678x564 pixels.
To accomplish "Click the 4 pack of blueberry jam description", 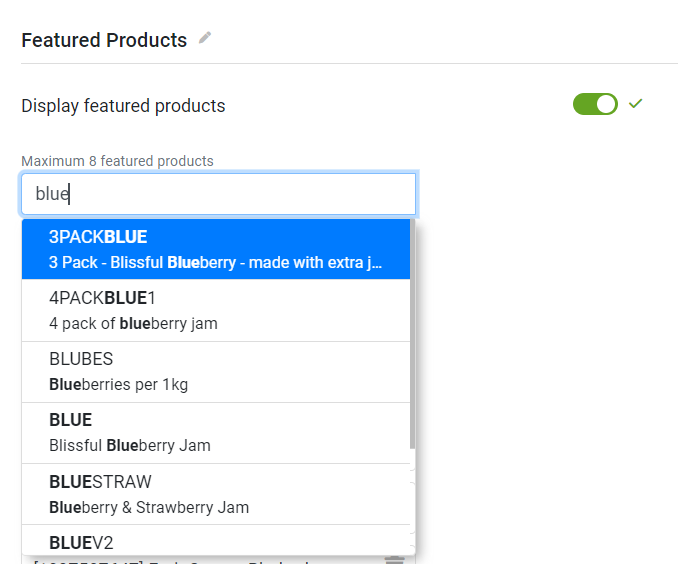I will pyautogui.click(x=133, y=324).
